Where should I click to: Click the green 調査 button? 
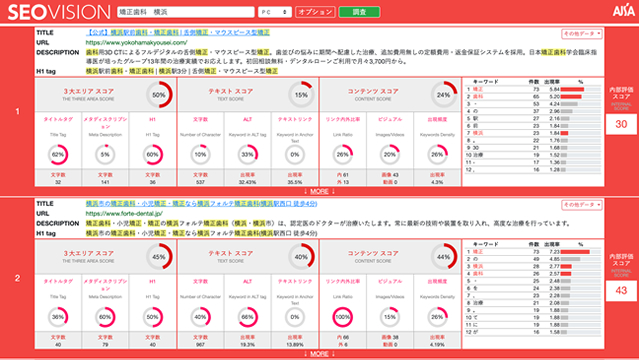pos(359,12)
